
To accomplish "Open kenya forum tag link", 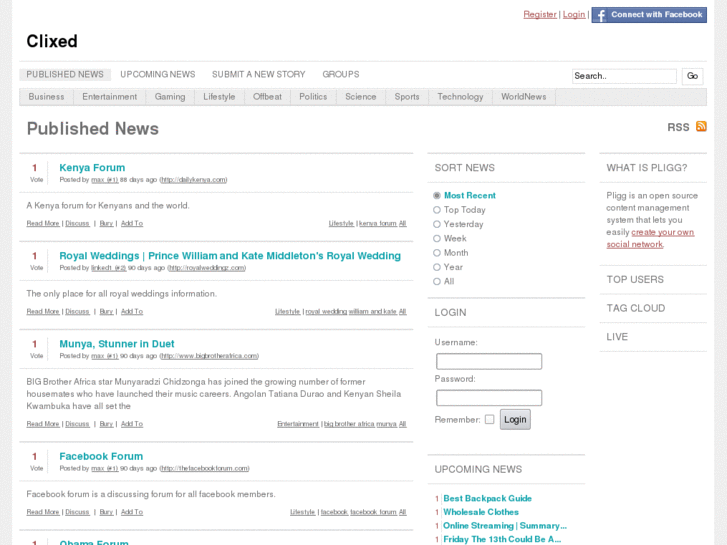I will click(x=378, y=224).
